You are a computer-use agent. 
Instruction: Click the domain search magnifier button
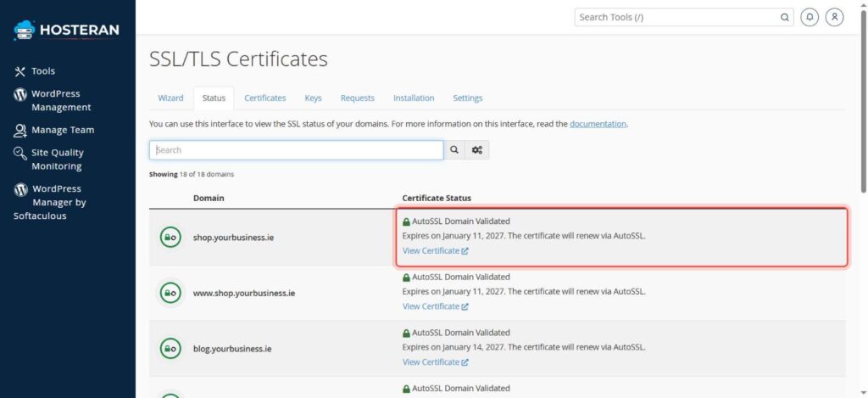click(x=454, y=150)
